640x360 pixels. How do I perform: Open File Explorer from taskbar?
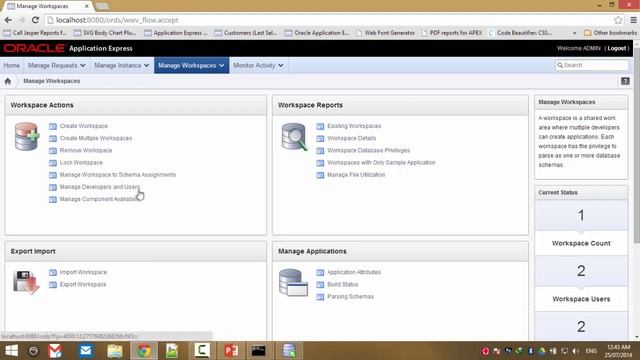(115, 351)
